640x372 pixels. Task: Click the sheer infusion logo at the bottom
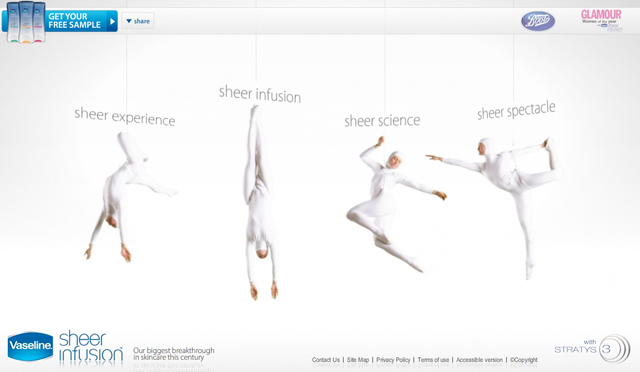(91, 347)
